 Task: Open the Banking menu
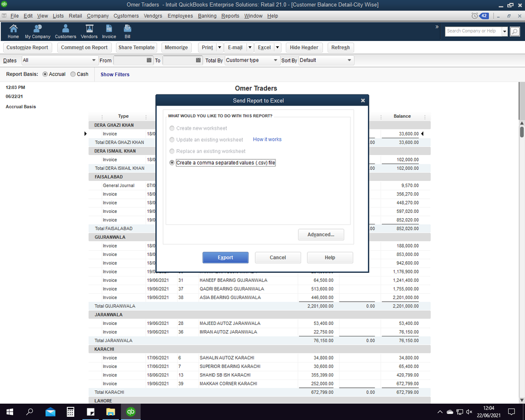pyautogui.click(x=207, y=16)
